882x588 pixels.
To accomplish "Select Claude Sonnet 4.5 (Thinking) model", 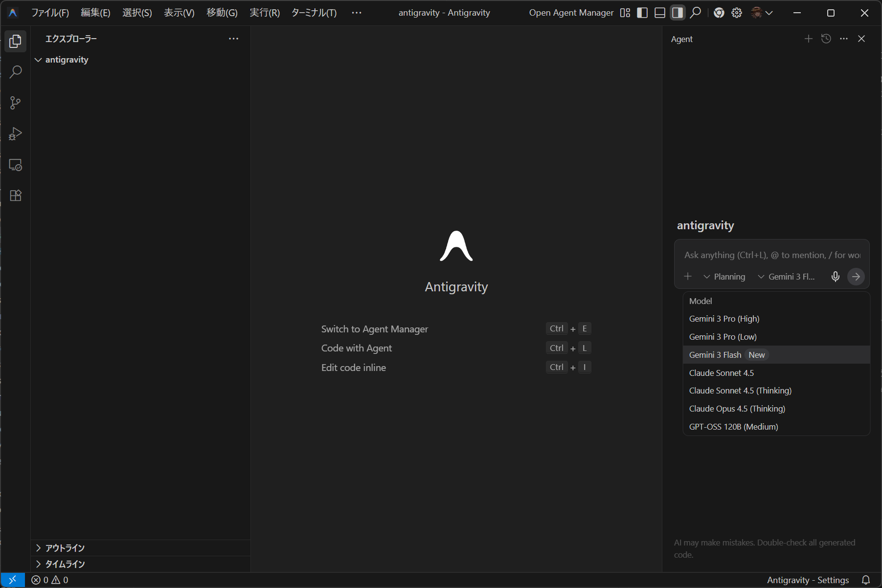I will coord(776,391).
